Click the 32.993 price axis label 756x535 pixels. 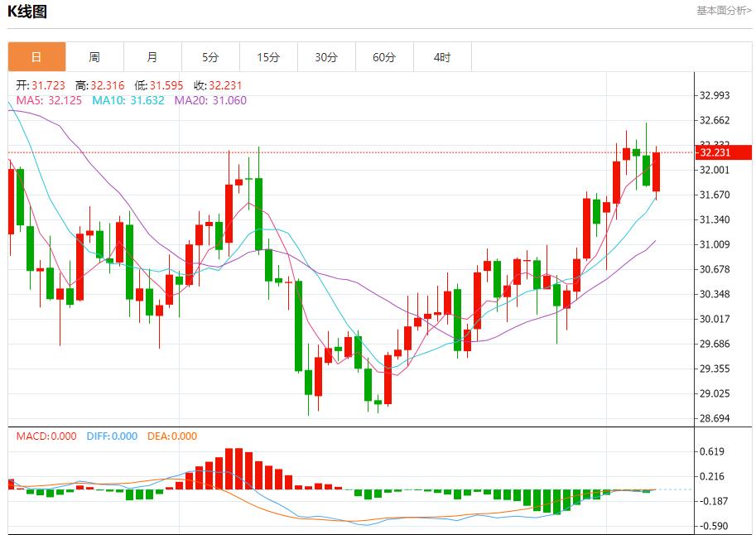(715, 95)
